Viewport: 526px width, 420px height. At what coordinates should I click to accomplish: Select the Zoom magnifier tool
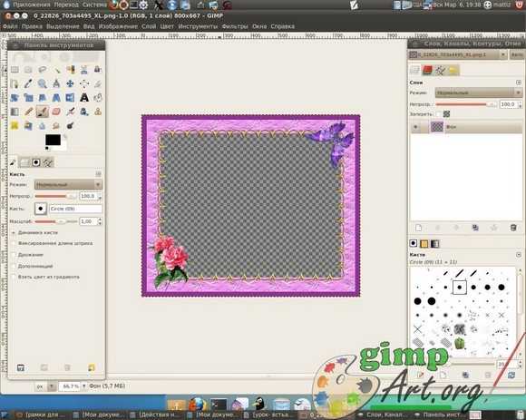[x=43, y=83]
